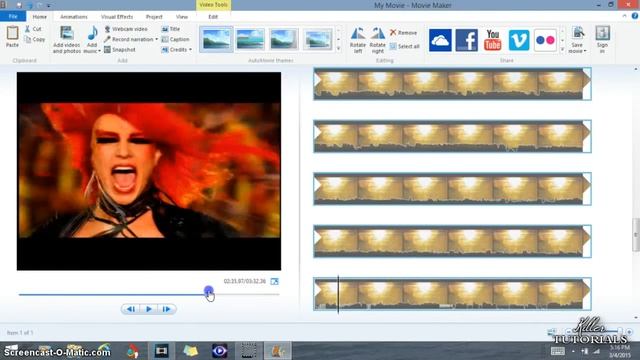The image size is (640, 360).
Task: Switch to the Animations tab
Action: coord(73,17)
